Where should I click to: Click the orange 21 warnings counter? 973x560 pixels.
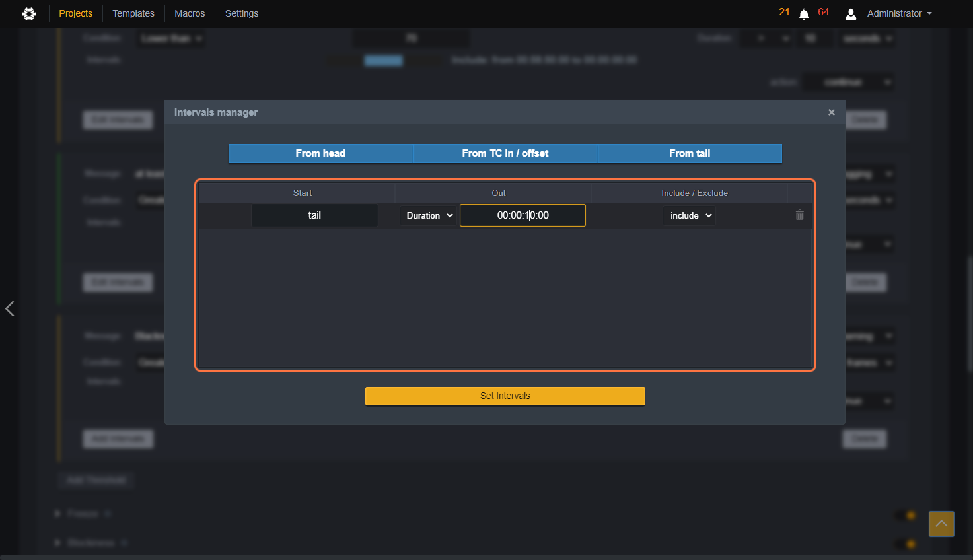point(784,12)
